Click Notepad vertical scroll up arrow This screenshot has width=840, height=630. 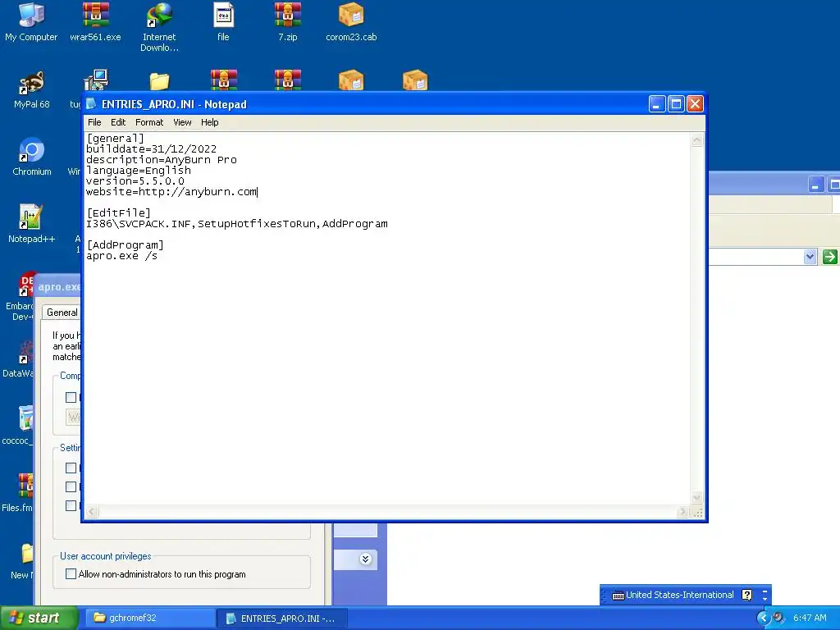coord(697,140)
